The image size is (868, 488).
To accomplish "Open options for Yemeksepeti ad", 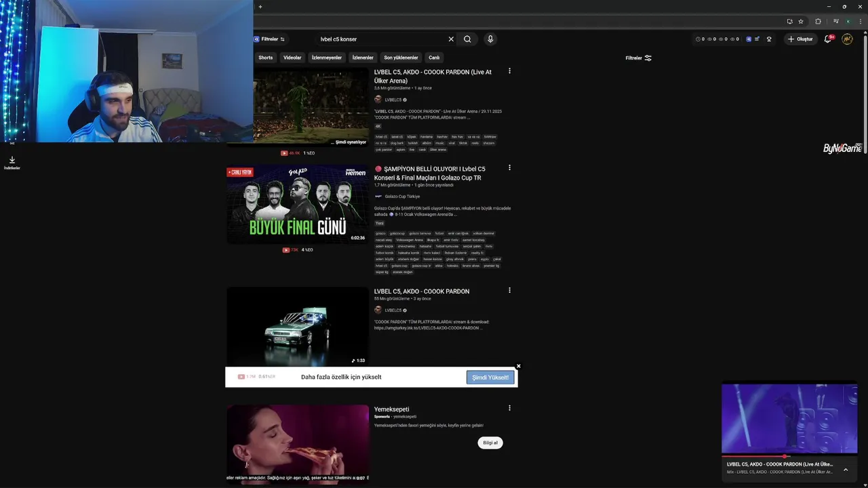I will coord(509,408).
